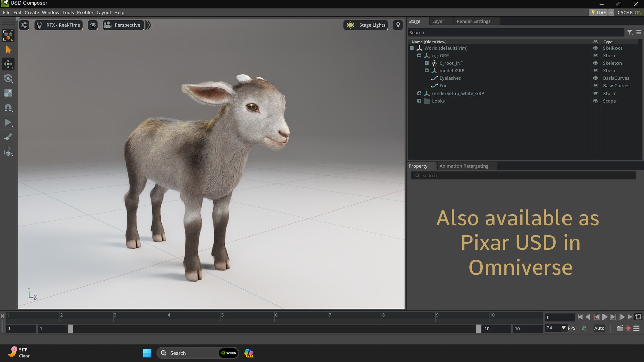Toggle visibility eye for C_root_JNT row
The height and width of the screenshot is (362, 644).
click(595, 63)
